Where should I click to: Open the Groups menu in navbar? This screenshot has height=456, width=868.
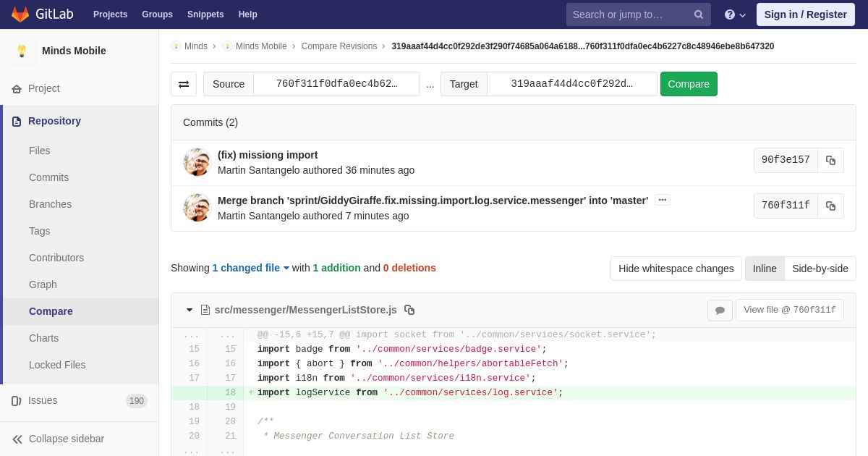(x=157, y=14)
